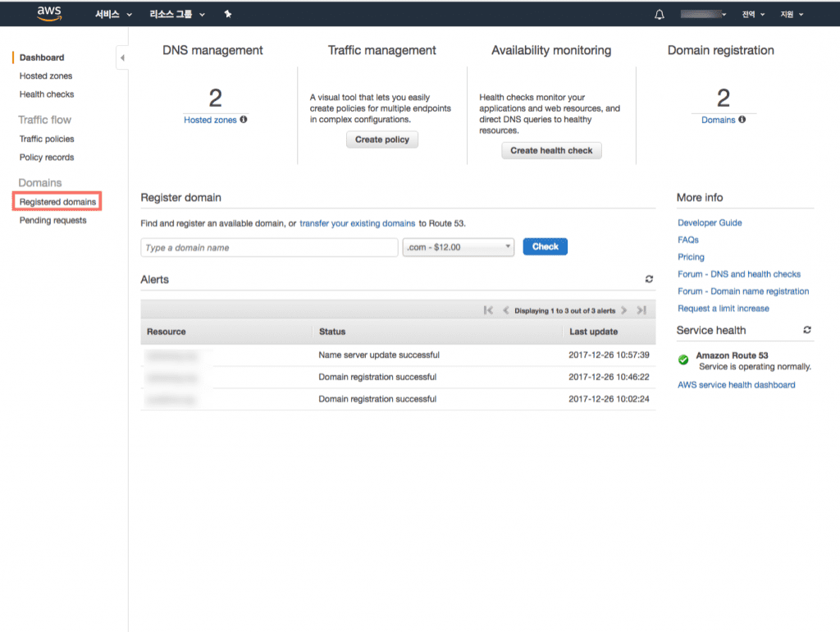Click green Route 53 status check icon
Image resolution: width=840 pixels, height=632 pixels.
click(683, 360)
